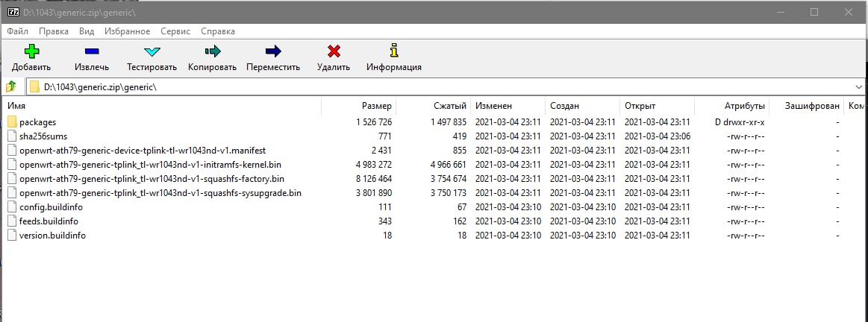Open the Сервис menu
This screenshot has width=868, height=322.
(175, 31)
